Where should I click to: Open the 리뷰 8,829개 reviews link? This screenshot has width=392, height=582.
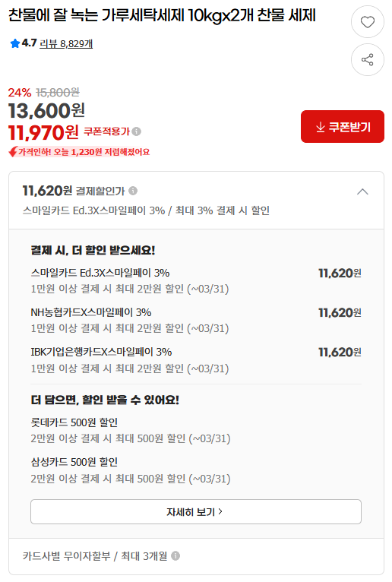point(66,44)
